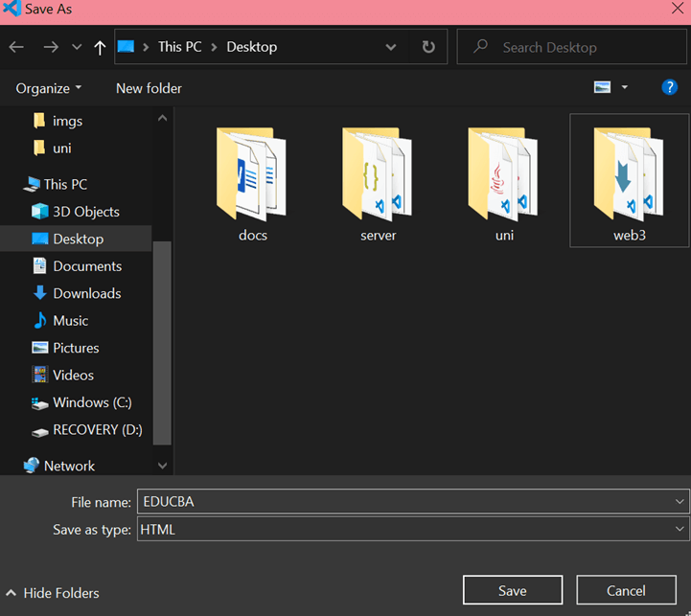Image resolution: width=691 pixels, height=616 pixels.
Task: Open the view options dropdown arrow
Action: [625, 87]
